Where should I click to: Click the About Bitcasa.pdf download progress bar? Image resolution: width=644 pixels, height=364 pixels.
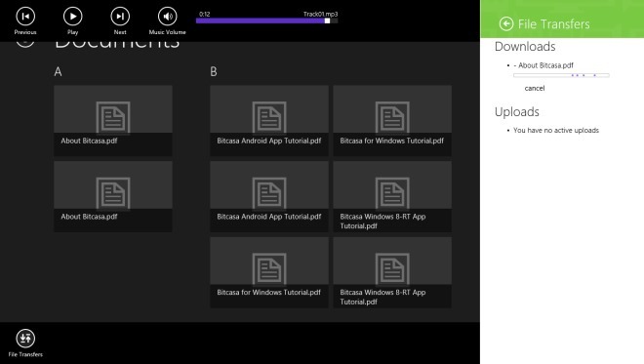(561, 75)
